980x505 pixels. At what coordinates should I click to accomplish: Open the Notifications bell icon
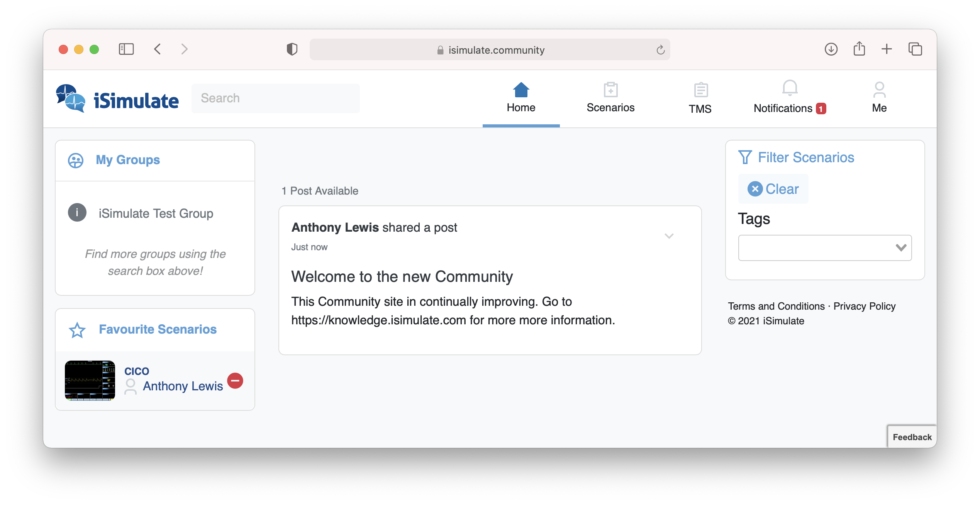tap(789, 87)
